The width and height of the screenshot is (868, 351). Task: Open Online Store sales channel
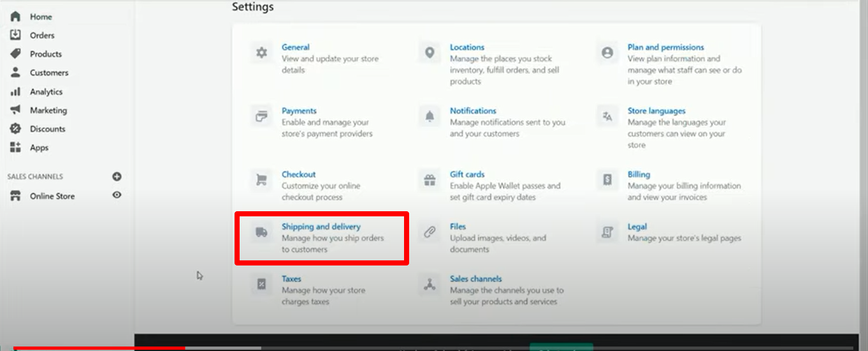52,196
